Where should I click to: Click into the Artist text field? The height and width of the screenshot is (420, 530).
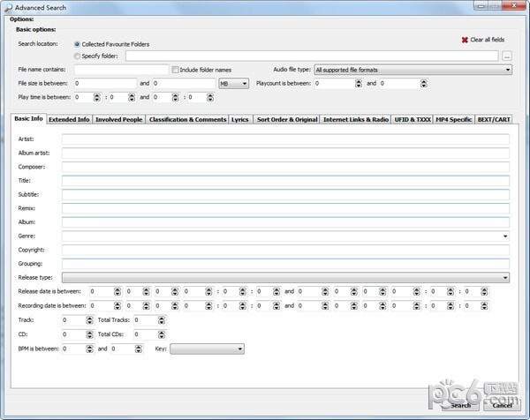tap(285, 139)
